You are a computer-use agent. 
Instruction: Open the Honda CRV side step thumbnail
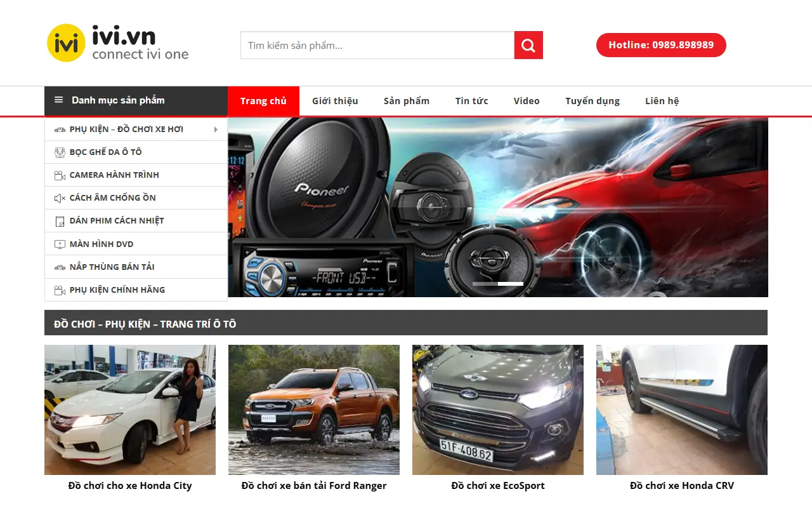tap(682, 410)
